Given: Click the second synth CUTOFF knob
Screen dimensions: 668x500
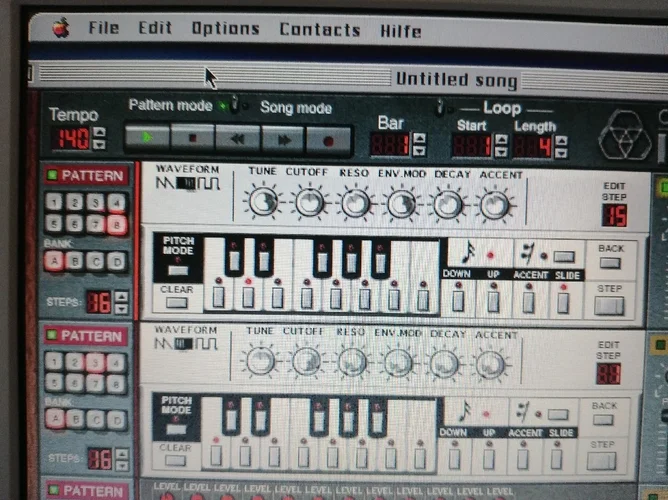Looking at the screenshot, I should coord(306,362).
